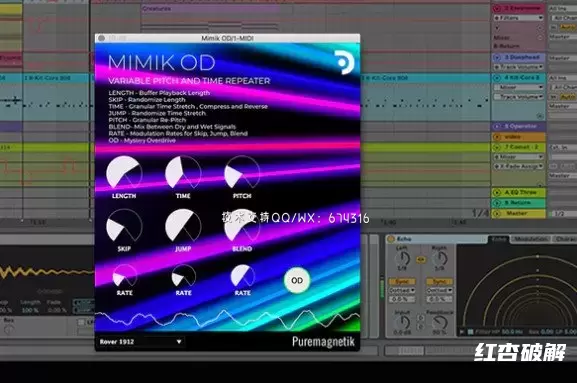Click the TIME knob in Mimik OD
The image size is (577, 383).
[x=183, y=173]
